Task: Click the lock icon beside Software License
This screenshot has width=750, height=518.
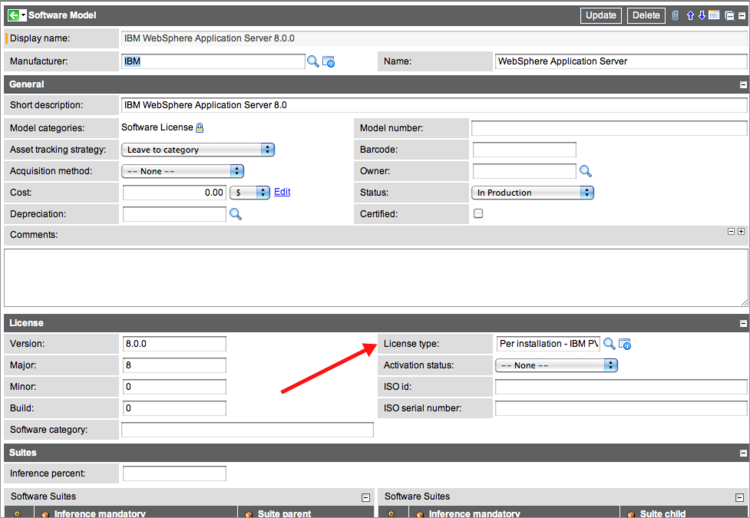Action: [200, 128]
